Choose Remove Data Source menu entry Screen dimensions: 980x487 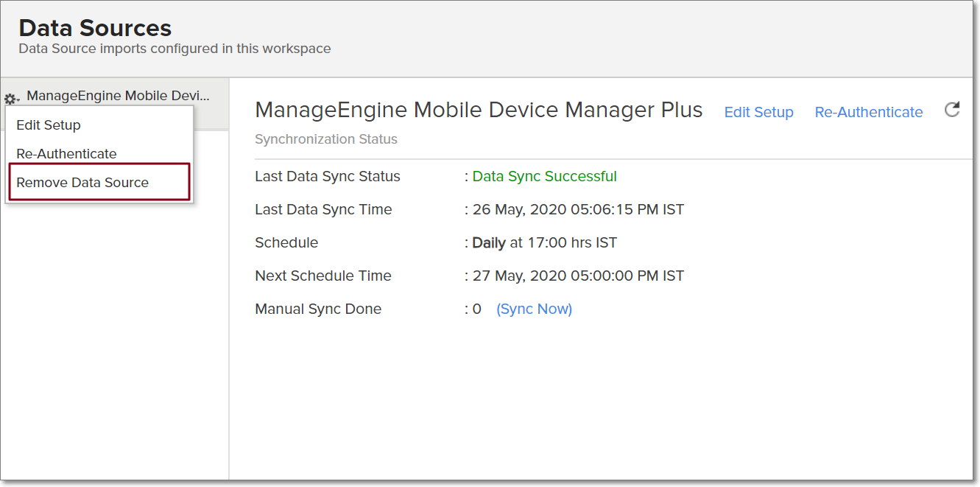82,183
